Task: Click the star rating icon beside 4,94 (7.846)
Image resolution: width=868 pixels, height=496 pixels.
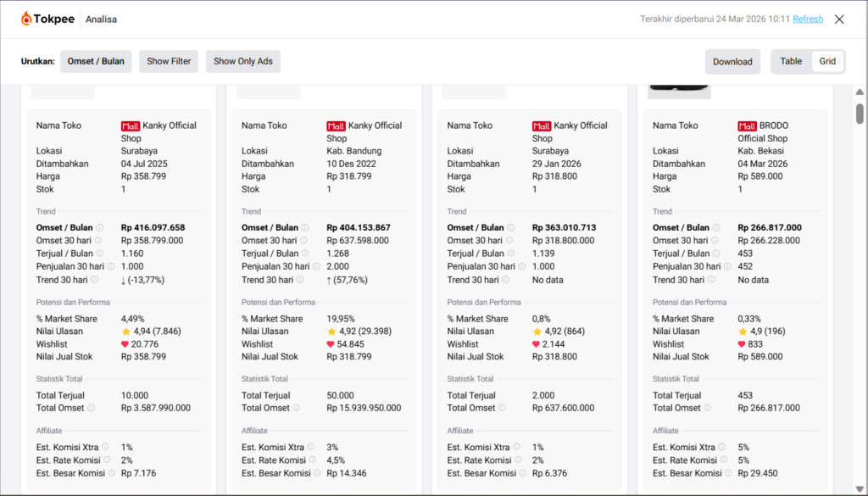Action: pyautogui.click(x=126, y=332)
